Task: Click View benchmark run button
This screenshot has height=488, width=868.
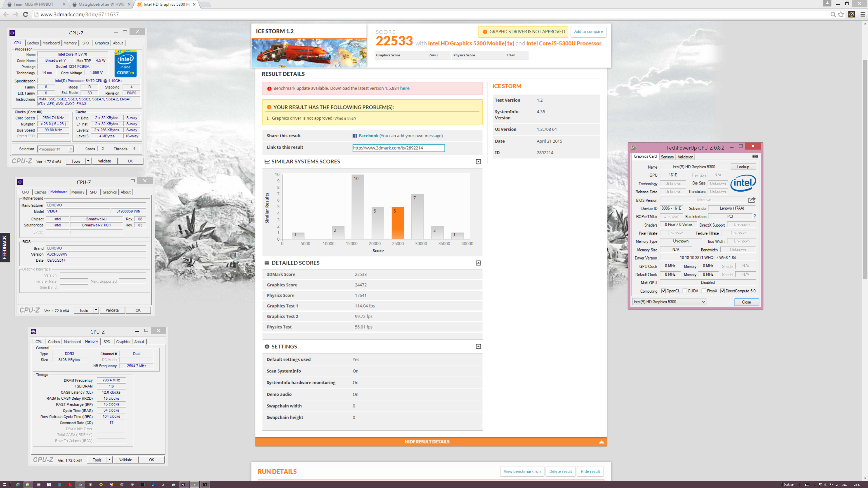Action: [x=522, y=472]
